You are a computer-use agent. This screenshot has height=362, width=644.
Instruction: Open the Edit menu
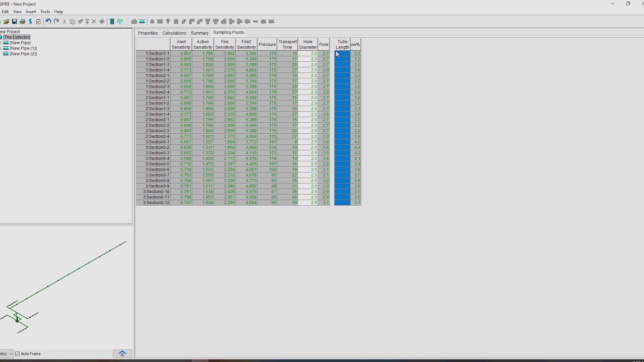pyautogui.click(x=5, y=12)
